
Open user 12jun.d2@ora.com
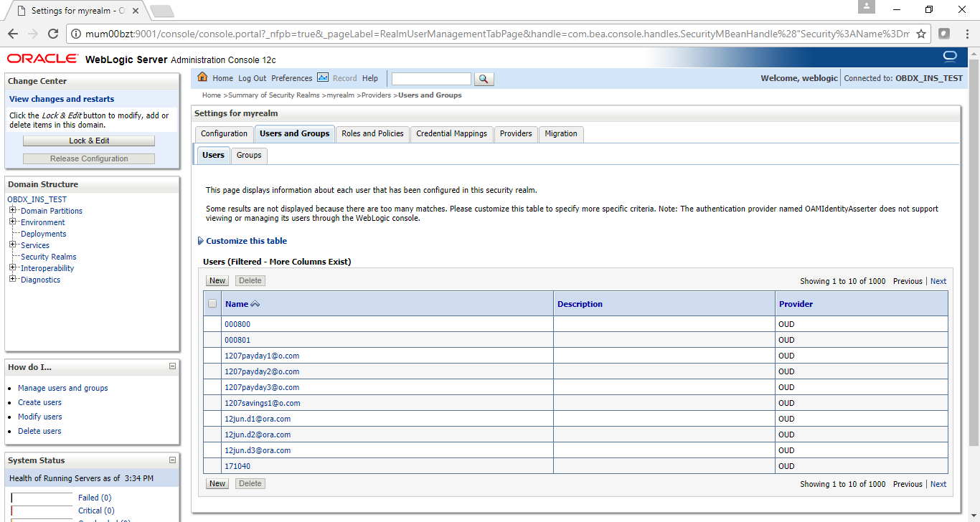[258, 435]
